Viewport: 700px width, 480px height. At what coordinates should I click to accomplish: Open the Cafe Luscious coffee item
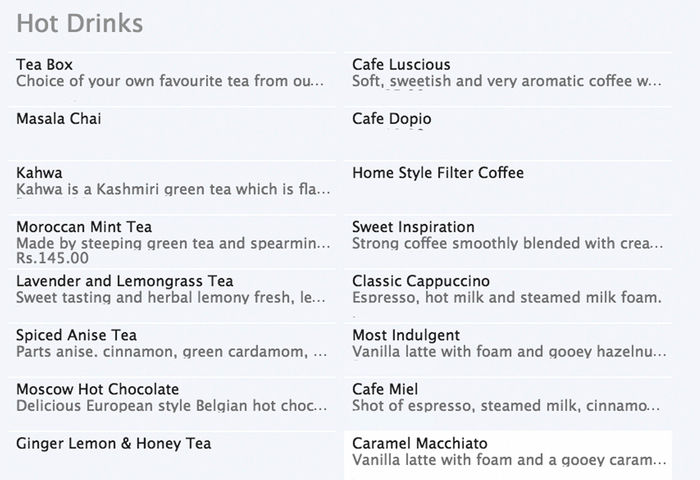[x=508, y=79]
